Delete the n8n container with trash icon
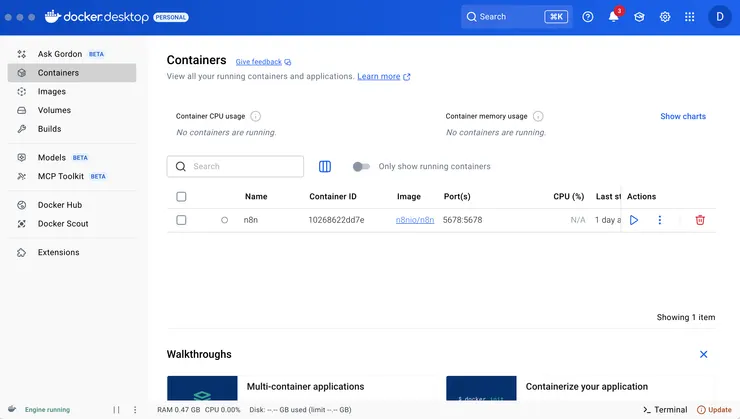This screenshot has height=419, width=740. click(x=700, y=220)
